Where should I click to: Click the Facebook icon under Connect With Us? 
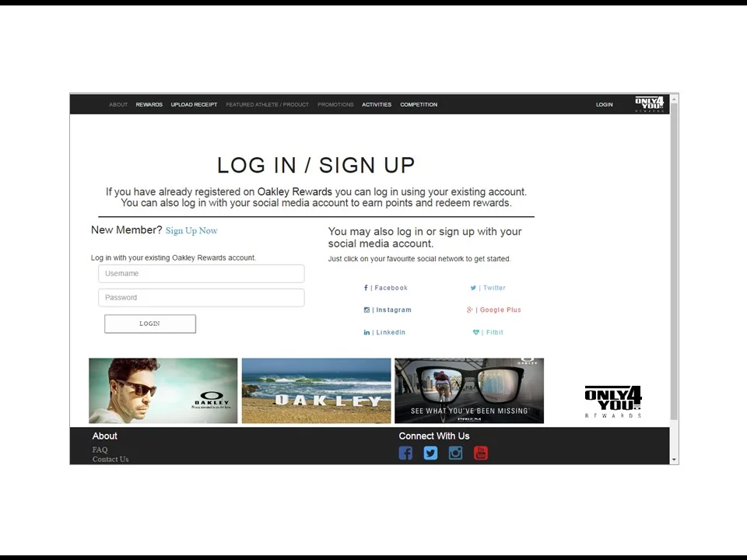(405, 453)
